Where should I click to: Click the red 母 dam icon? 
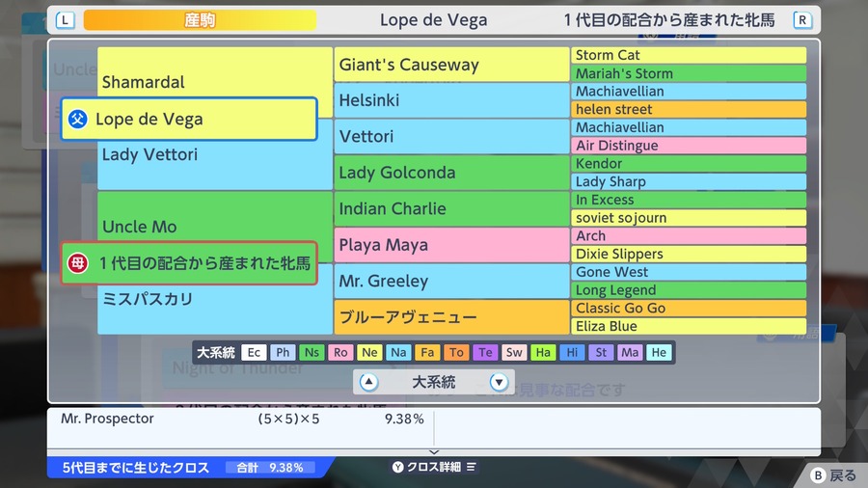point(78,263)
